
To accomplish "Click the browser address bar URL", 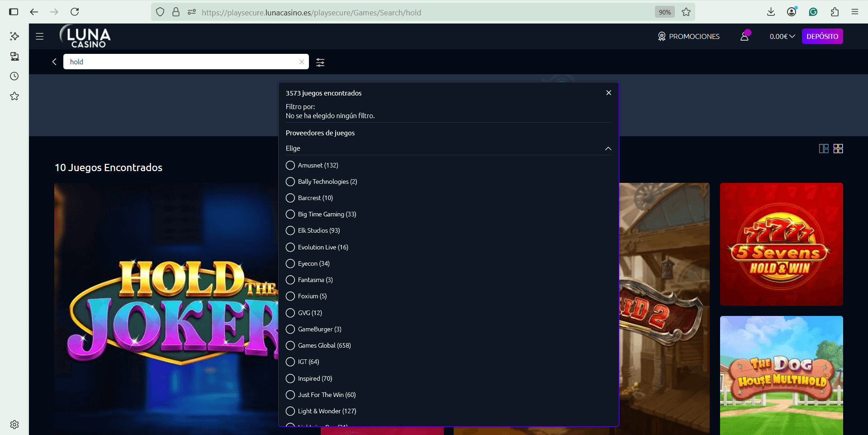I will click(x=311, y=12).
